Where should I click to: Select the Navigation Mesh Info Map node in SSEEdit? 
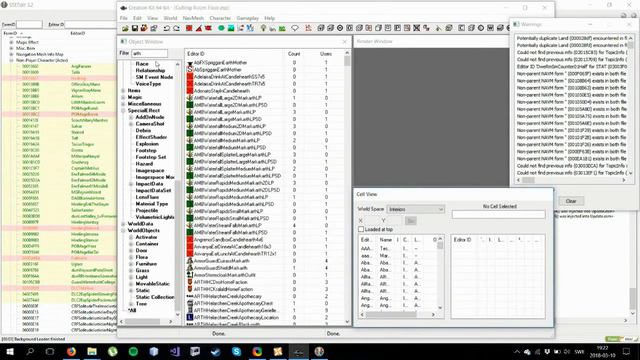(x=40, y=54)
